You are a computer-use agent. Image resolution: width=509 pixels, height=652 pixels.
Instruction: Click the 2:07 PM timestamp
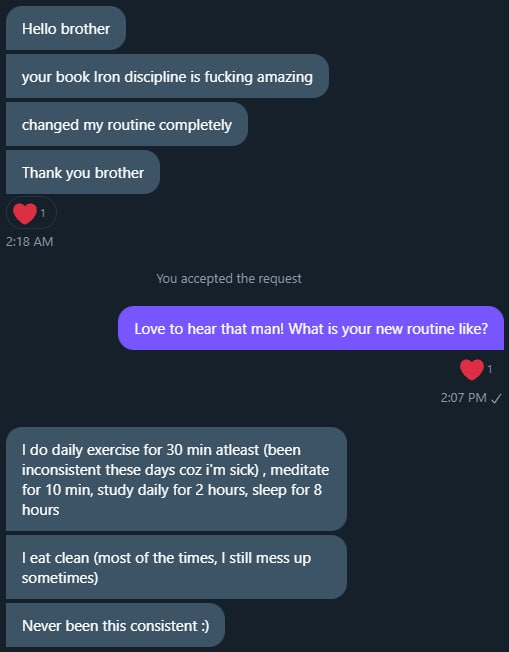pyautogui.click(x=463, y=398)
